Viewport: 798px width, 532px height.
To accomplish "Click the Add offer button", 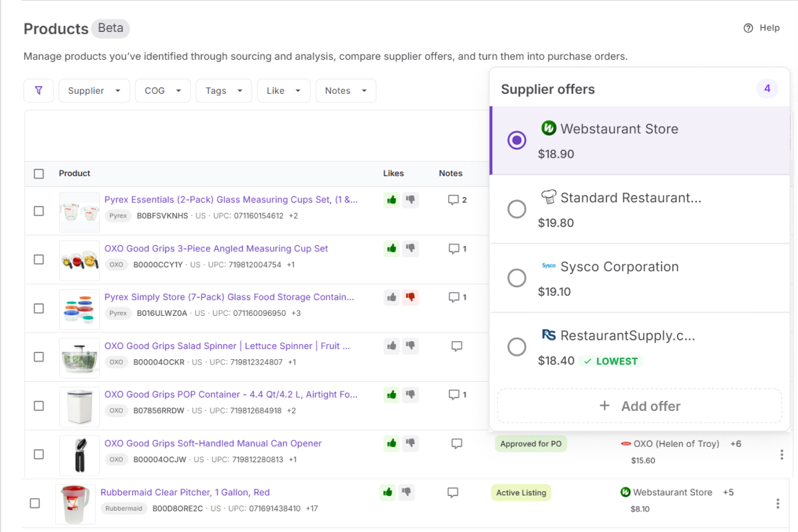I will [639, 406].
